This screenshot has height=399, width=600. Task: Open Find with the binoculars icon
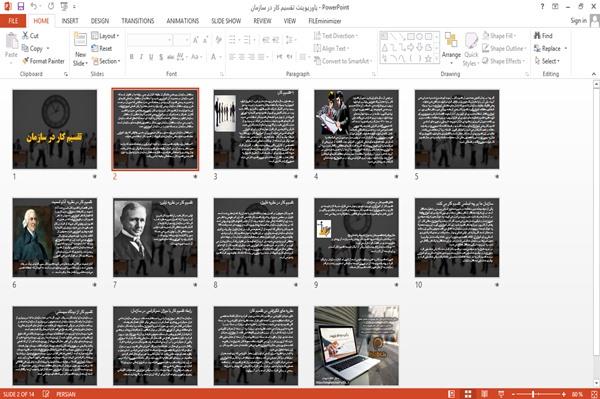[537, 35]
